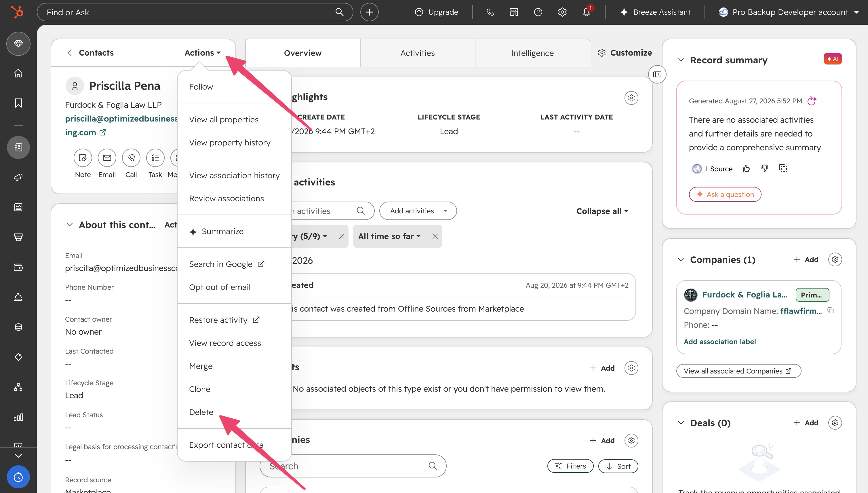Screen dimensions: 868x493
Task: Open the settings gear in the top bar
Action: tap(562, 12)
